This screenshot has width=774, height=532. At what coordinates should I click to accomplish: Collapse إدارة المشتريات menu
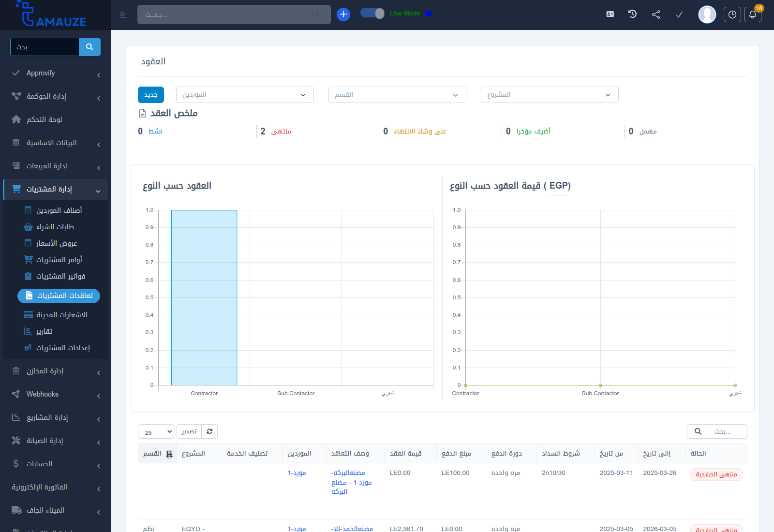pyautogui.click(x=56, y=189)
